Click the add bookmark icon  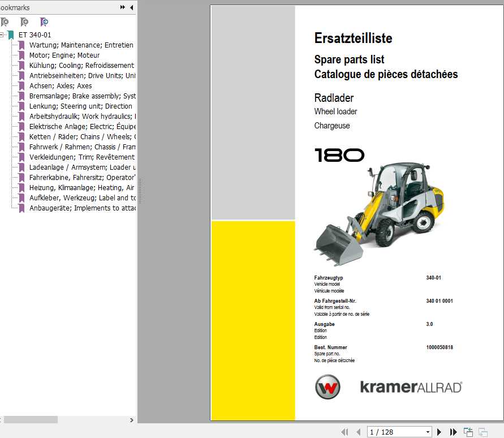24,22
